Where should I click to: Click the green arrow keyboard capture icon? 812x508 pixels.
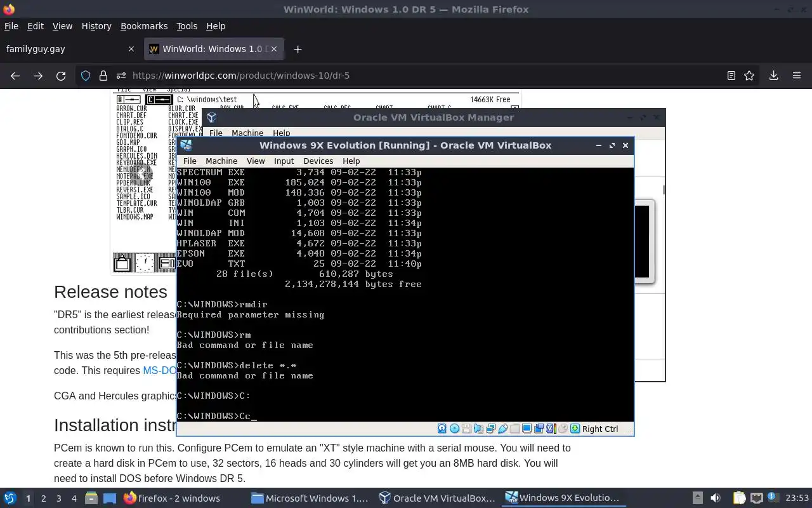click(x=575, y=429)
